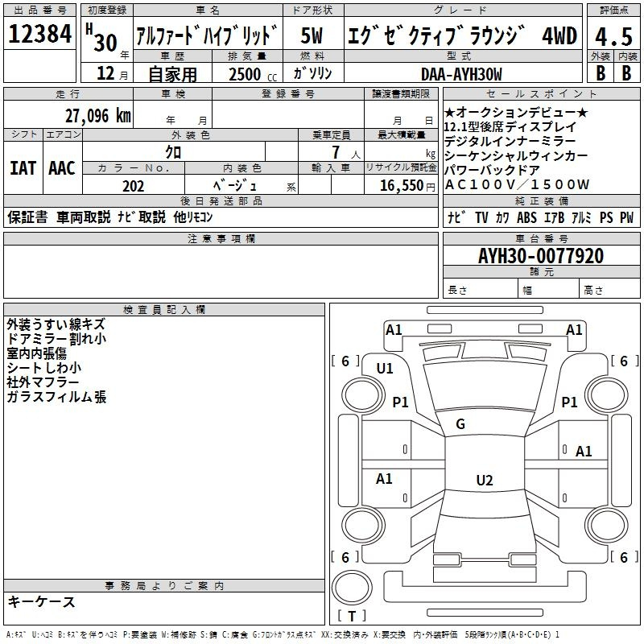Click mileage 27,096 km
Screen dimensions: 644x644
coord(97,116)
